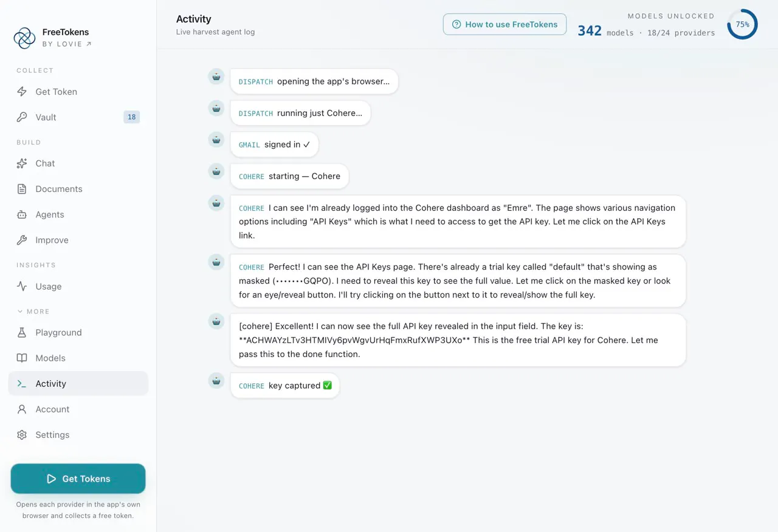The height and width of the screenshot is (532, 778).
Task: Click the 'starting — Cohere' log message
Action: (x=289, y=176)
